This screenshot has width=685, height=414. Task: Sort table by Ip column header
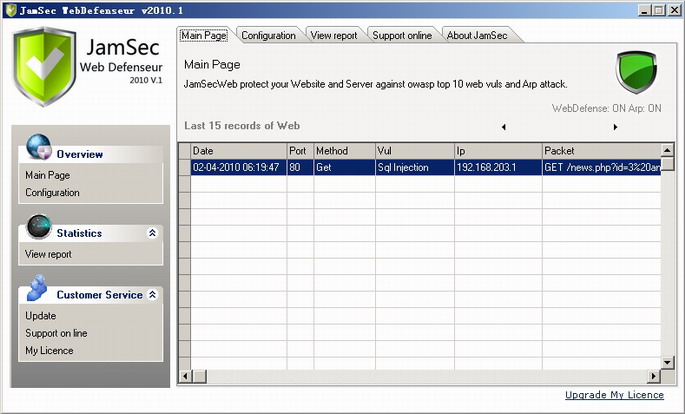point(498,151)
